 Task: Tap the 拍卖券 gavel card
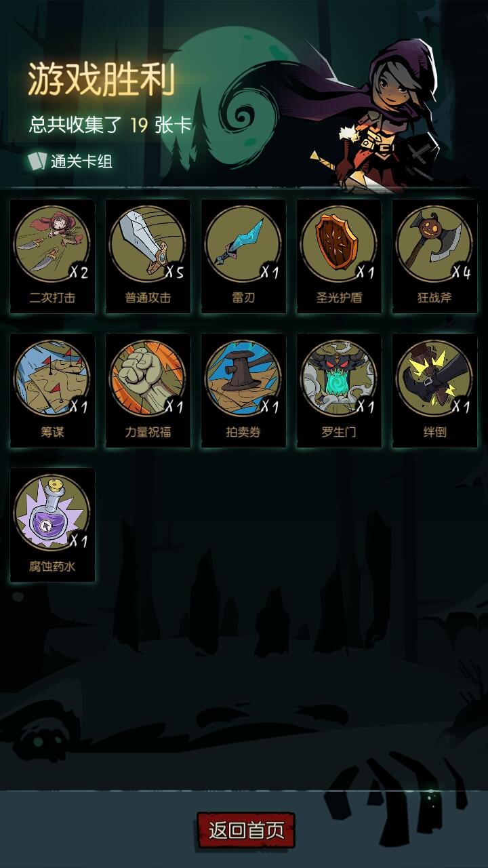(x=244, y=390)
